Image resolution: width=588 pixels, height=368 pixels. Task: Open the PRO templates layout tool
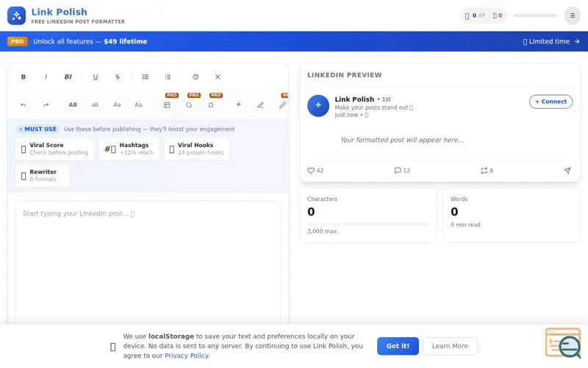167,105
